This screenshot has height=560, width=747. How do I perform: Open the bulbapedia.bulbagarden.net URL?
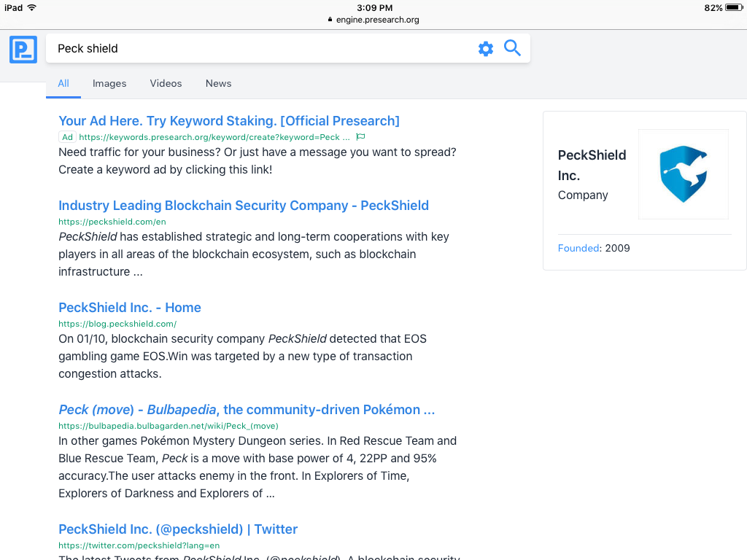tap(169, 426)
